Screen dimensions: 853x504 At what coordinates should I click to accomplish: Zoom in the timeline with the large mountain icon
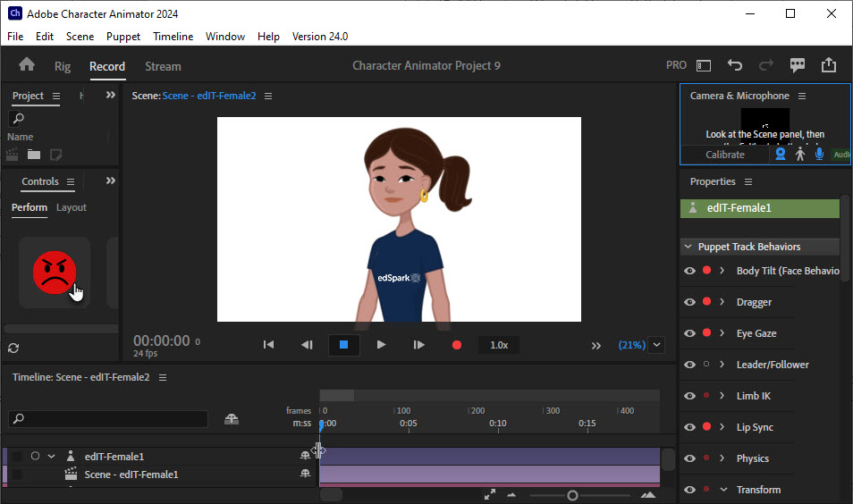[648, 495]
